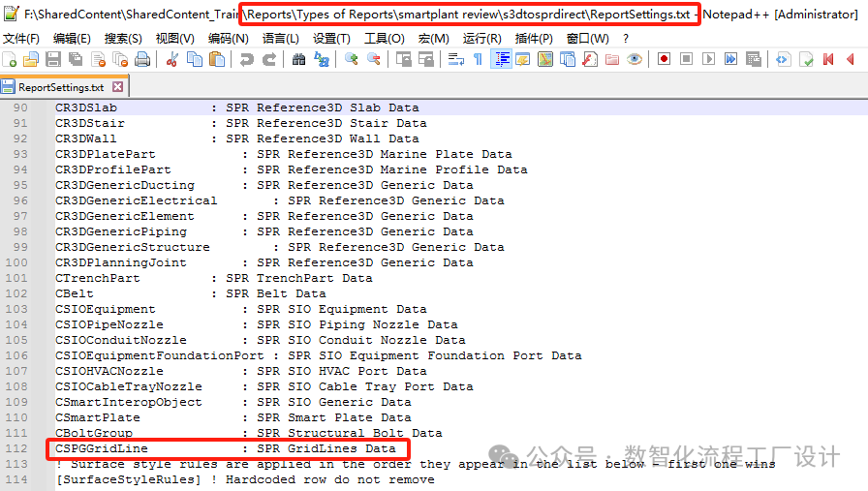Open the 设置(T) menu
Image resolution: width=868 pixels, height=491 pixels.
331,38
